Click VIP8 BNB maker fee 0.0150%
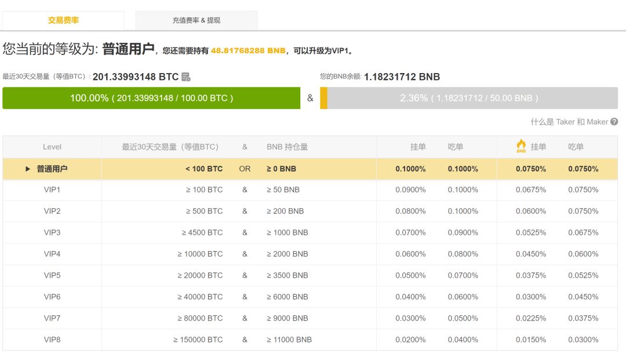 [x=531, y=340]
